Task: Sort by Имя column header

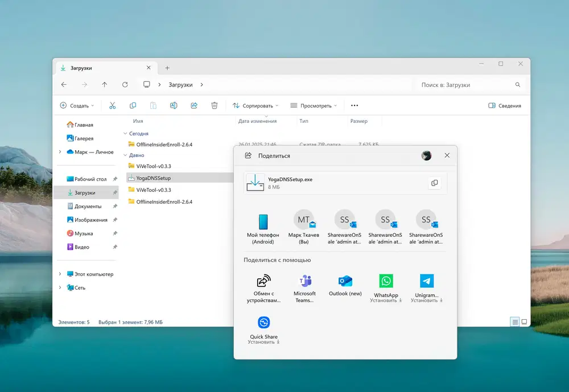Action: [138, 121]
